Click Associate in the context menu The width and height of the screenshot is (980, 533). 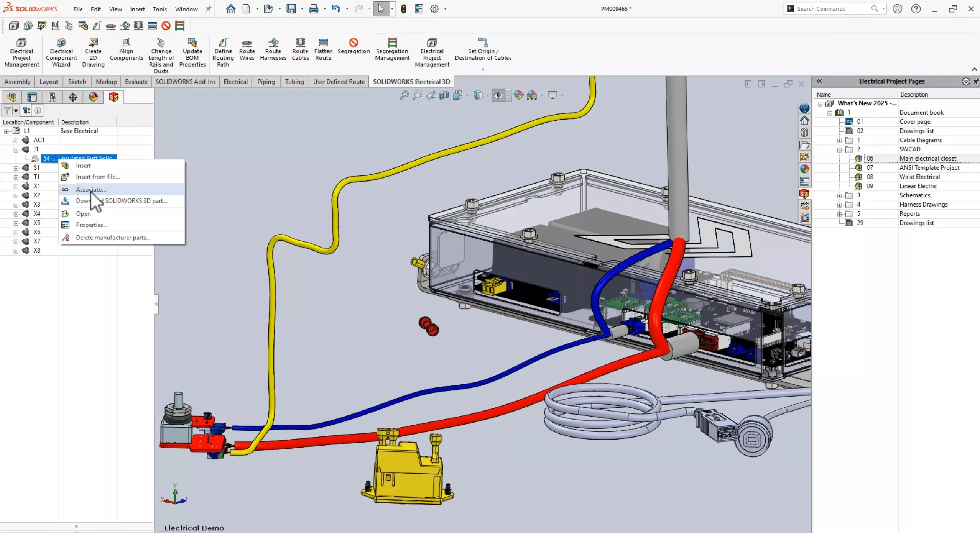[x=90, y=189]
